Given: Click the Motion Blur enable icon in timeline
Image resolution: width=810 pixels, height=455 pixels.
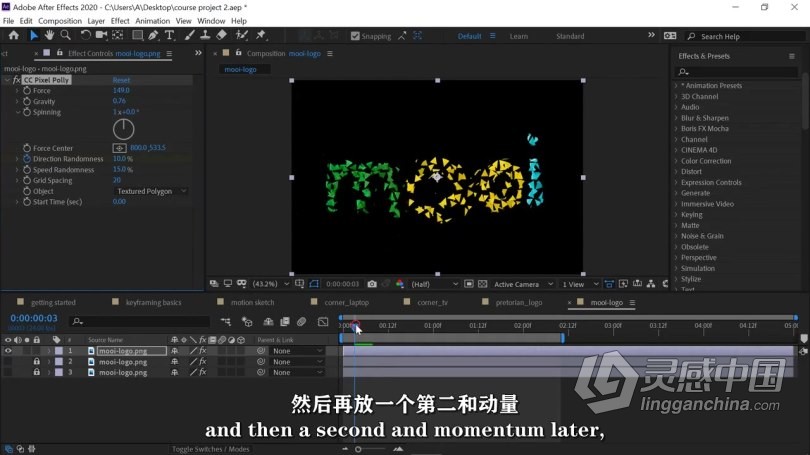Looking at the screenshot, I should click(x=302, y=322).
